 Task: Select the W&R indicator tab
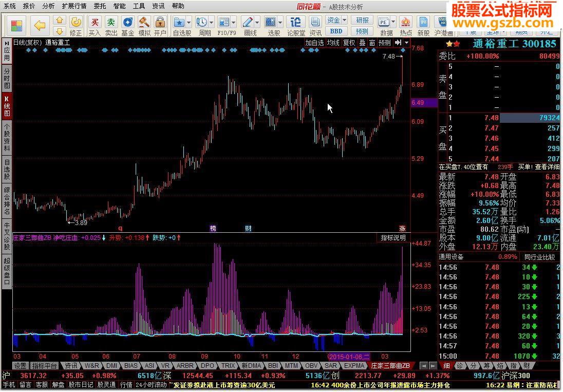[x=92, y=366]
